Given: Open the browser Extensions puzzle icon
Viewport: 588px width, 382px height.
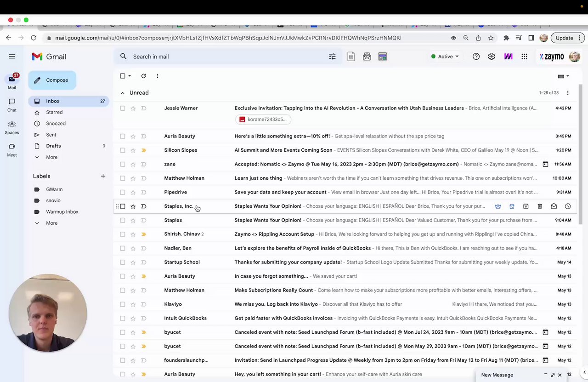Looking at the screenshot, I should 506,38.
